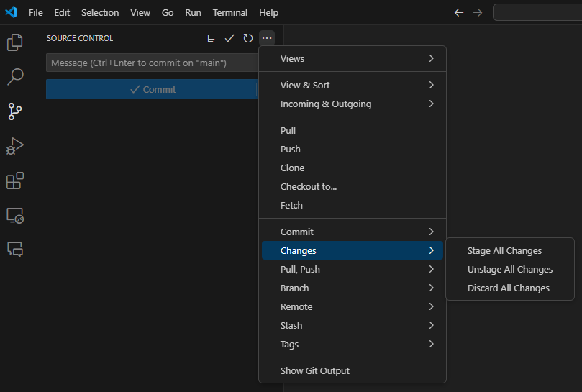Click the refresh icon in Source Control header

pyautogui.click(x=248, y=38)
